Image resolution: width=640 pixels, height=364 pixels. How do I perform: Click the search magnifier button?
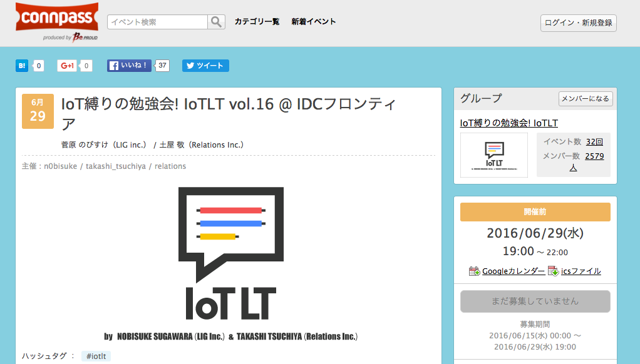coord(216,22)
